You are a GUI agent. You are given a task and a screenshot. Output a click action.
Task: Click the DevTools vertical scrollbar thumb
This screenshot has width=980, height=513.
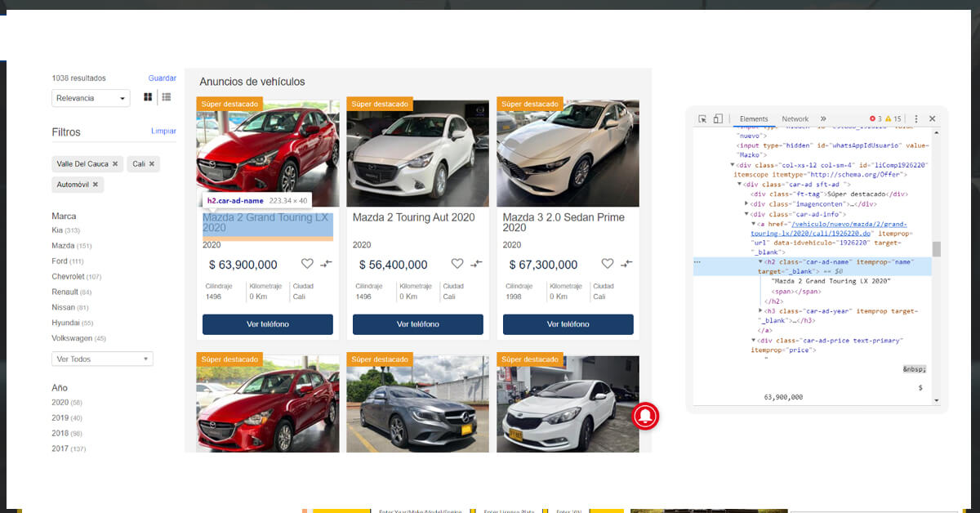point(937,249)
